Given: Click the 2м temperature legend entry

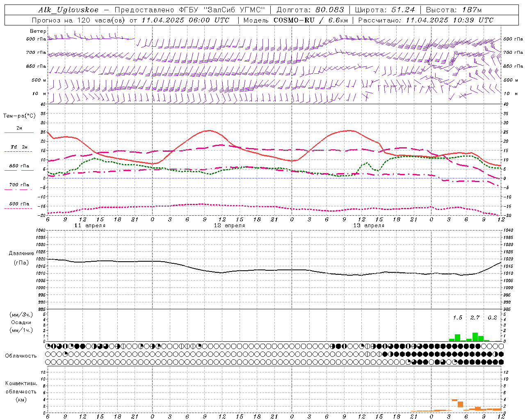Looking at the screenshot, I should click(19, 128).
